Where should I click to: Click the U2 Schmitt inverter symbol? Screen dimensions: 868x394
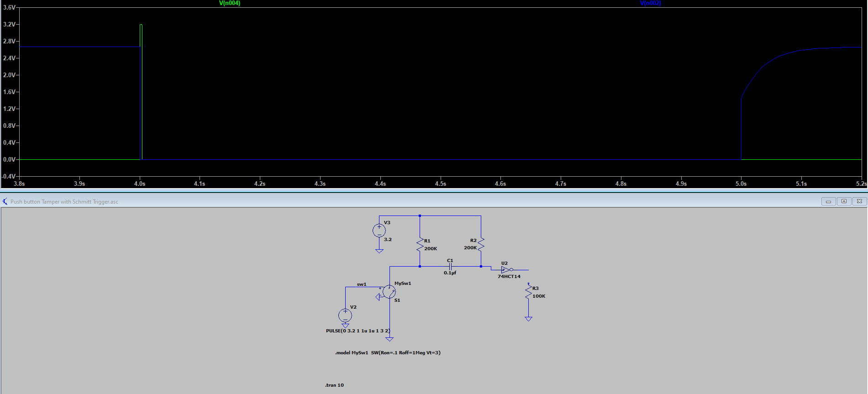coord(507,269)
